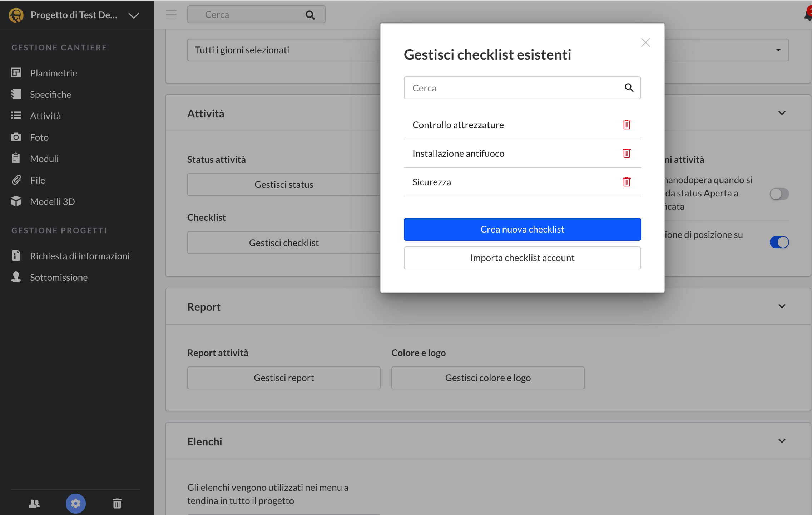The height and width of the screenshot is (515, 812).
Task: Open project settings gear icon
Action: [x=76, y=504]
